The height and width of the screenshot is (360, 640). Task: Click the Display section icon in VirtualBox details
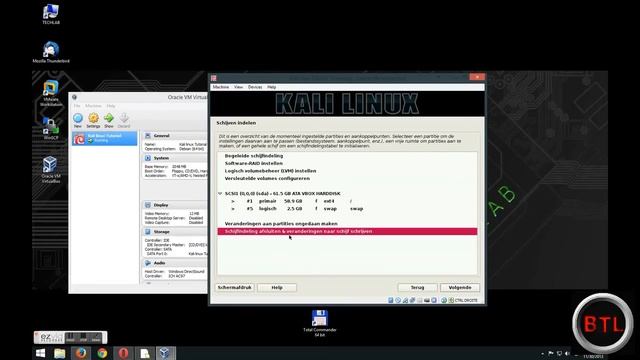[148, 205]
